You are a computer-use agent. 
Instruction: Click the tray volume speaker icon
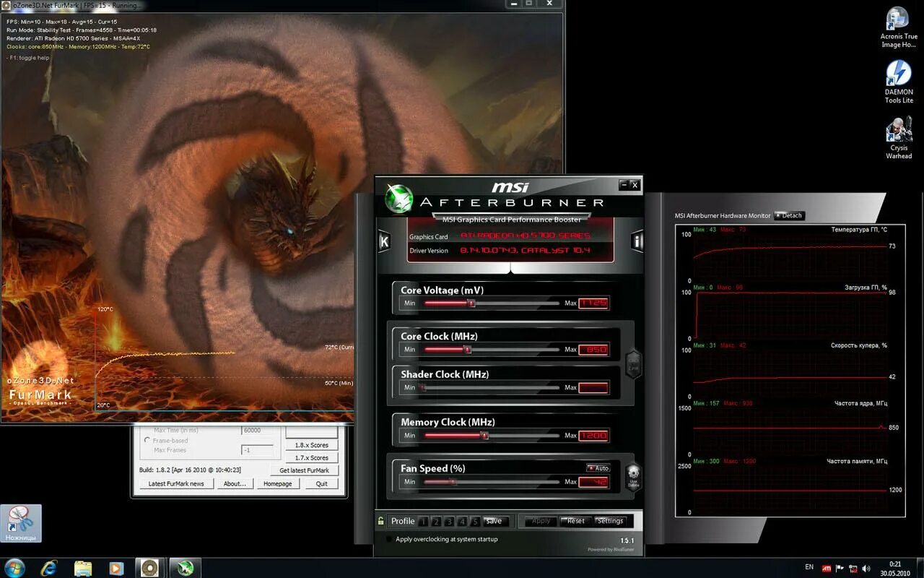pyautogui.click(x=866, y=568)
